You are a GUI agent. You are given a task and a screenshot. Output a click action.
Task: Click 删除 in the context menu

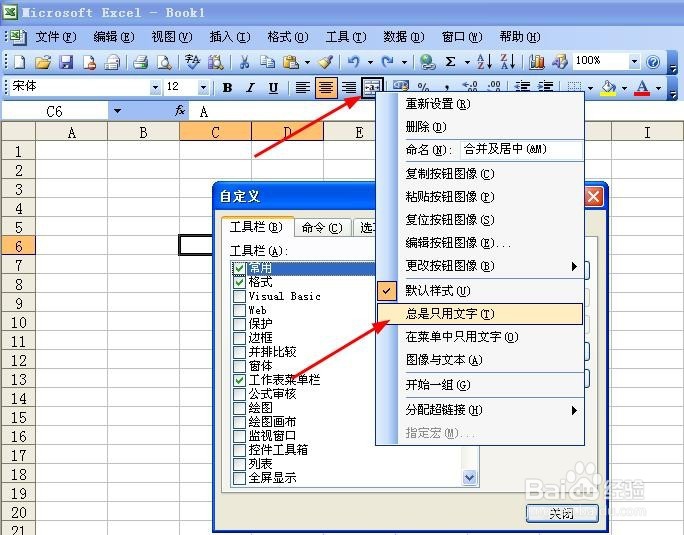pos(480,127)
